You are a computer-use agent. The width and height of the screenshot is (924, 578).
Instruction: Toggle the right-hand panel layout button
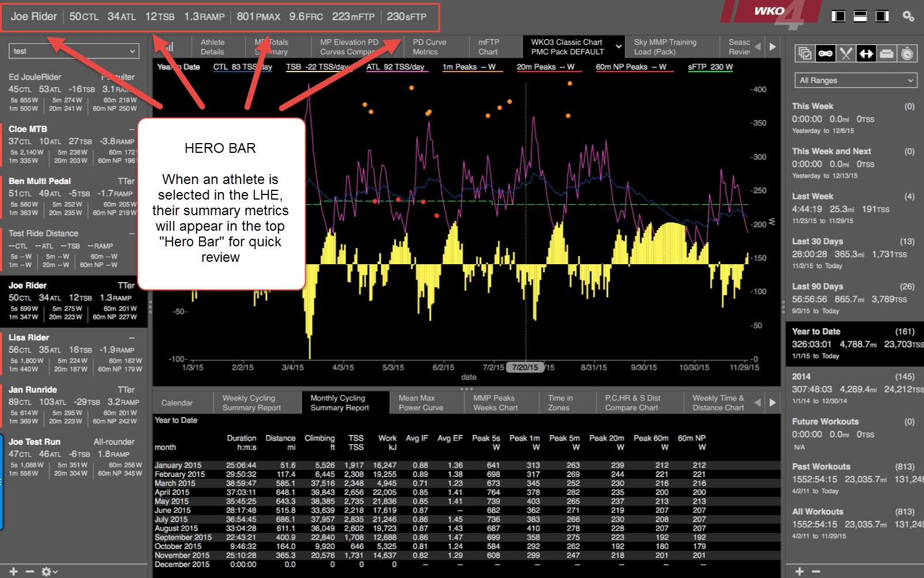point(882,16)
